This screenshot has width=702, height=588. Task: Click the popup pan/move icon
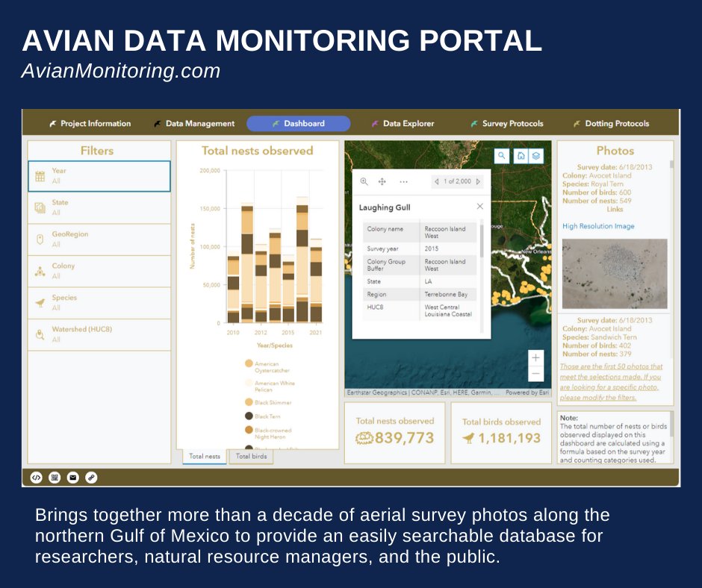coord(382,181)
